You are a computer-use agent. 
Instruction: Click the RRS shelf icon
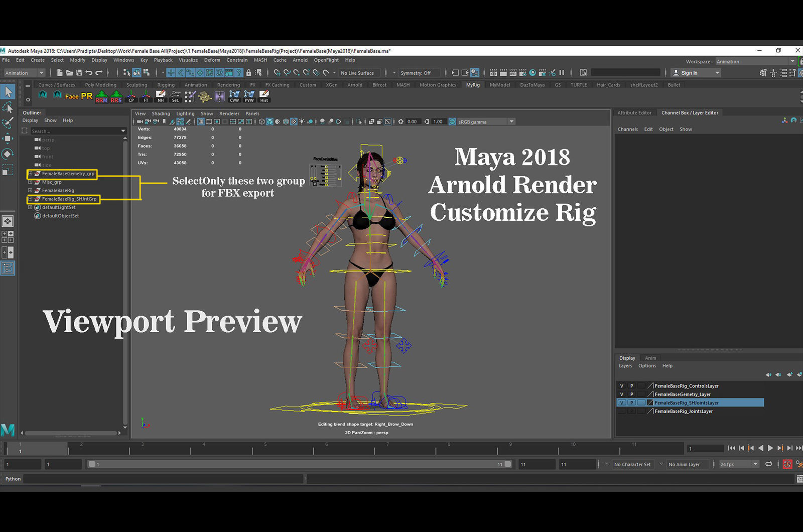[116, 96]
